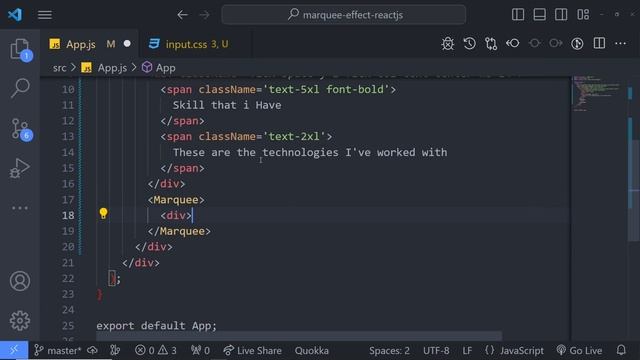
Task: Show code actions from the lightbulb
Action: [x=103, y=213]
